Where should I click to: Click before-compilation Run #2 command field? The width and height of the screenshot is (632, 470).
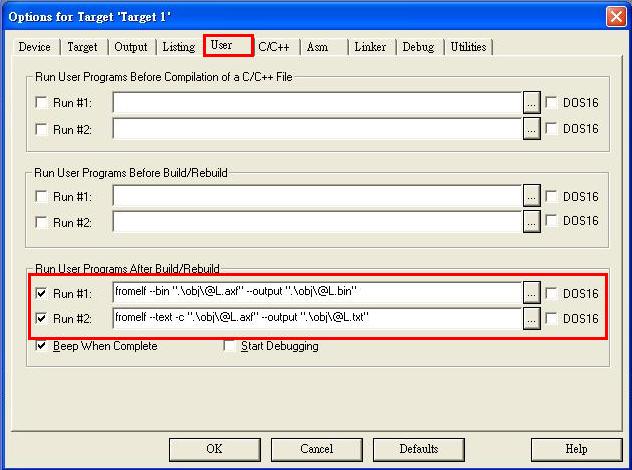[x=317, y=129]
